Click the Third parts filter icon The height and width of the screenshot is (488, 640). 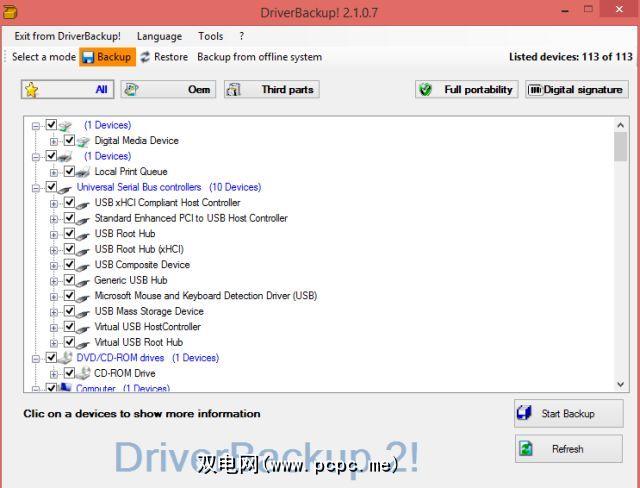(233, 89)
